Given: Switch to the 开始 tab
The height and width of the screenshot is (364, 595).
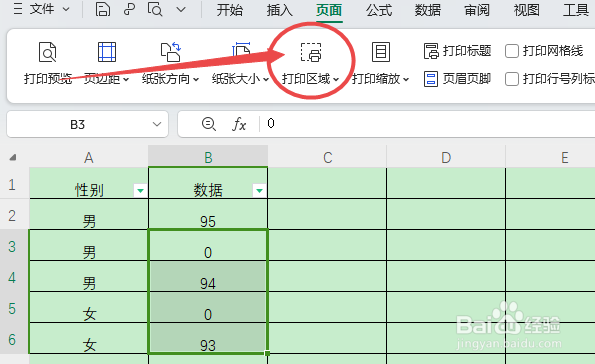Looking at the screenshot, I should 230,10.
